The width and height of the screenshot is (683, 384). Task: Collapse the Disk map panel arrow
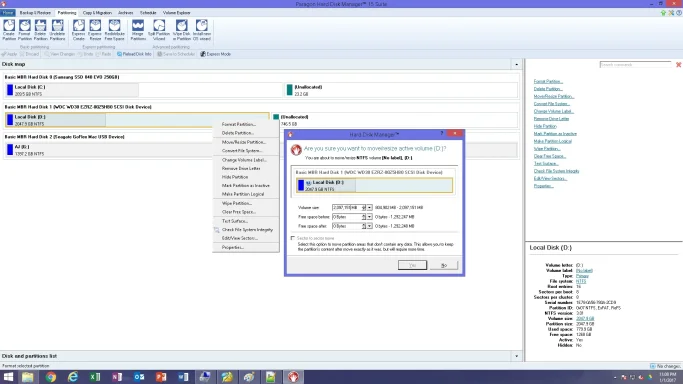point(517,64)
